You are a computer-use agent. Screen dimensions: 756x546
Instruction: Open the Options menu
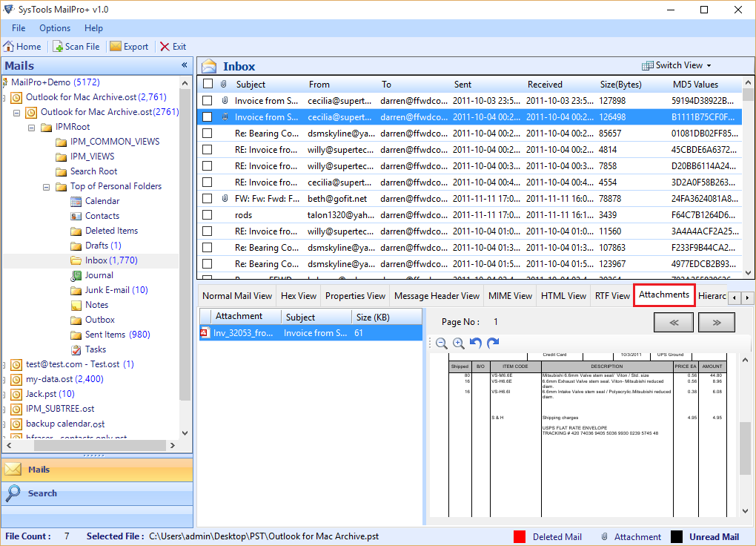(55, 28)
